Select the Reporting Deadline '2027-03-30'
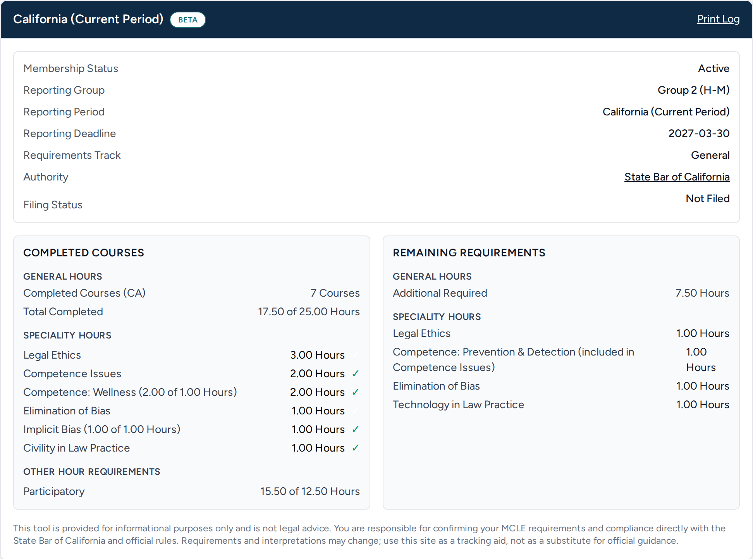 [x=699, y=134]
